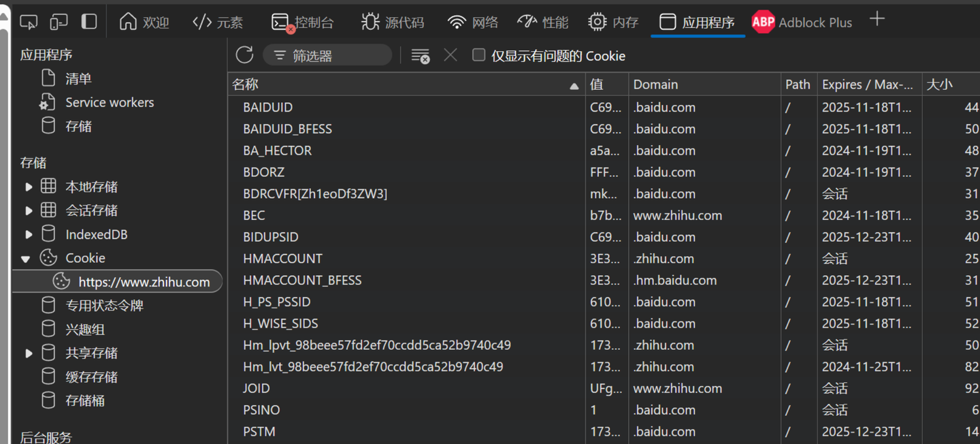Open the 欢迎 welcome tab
Image resolution: width=980 pixels, height=444 pixels.
[x=144, y=22]
